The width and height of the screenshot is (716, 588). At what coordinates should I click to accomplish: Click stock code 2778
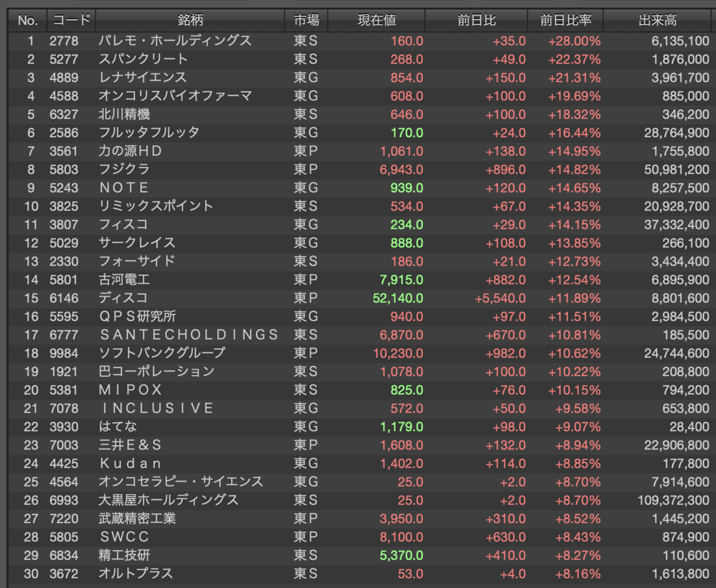pyautogui.click(x=63, y=41)
